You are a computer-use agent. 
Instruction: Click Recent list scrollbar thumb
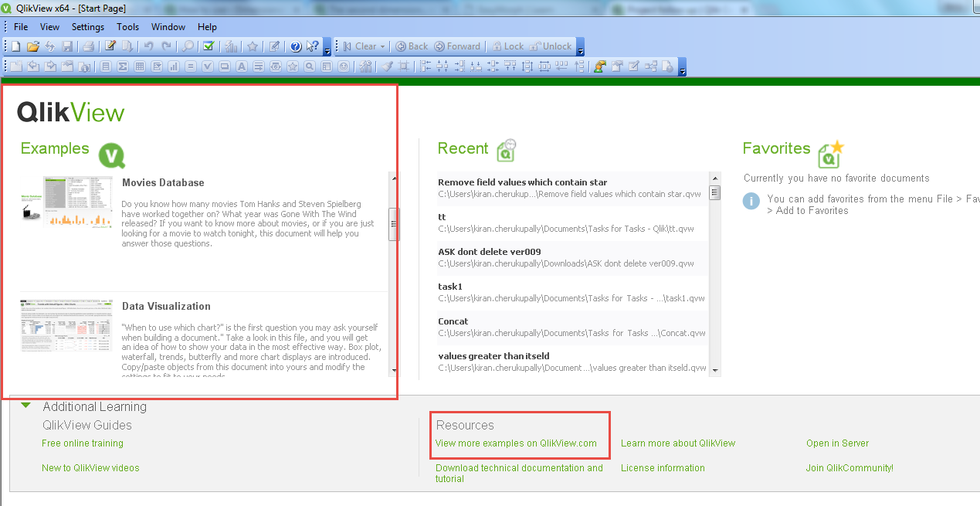(715, 192)
